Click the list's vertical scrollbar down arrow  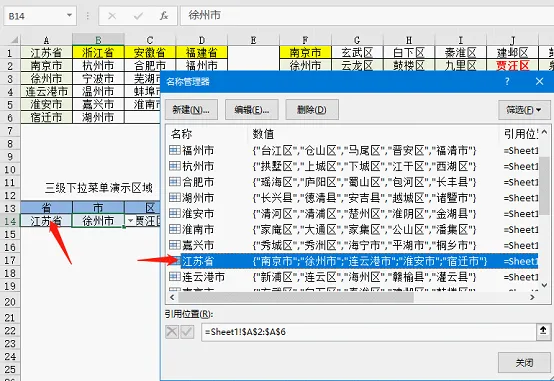click(x=544, y=285)
